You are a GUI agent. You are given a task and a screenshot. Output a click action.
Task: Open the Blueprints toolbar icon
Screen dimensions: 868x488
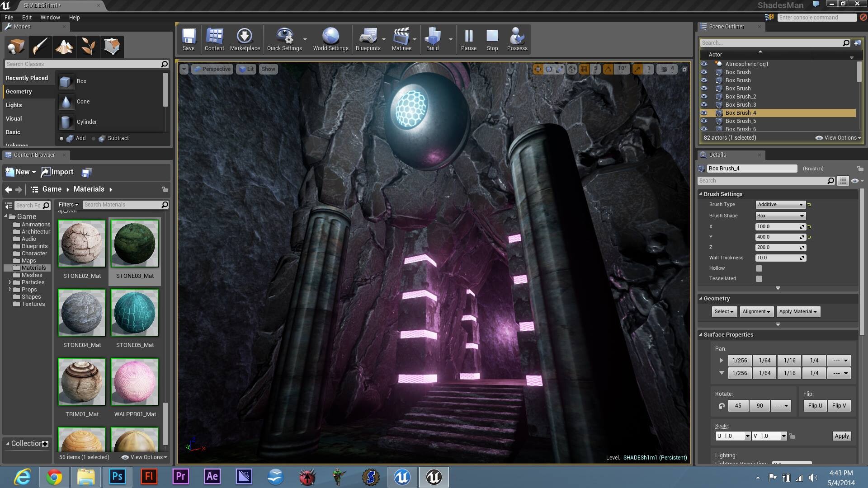pyautogui.click(x=368, y=38)
